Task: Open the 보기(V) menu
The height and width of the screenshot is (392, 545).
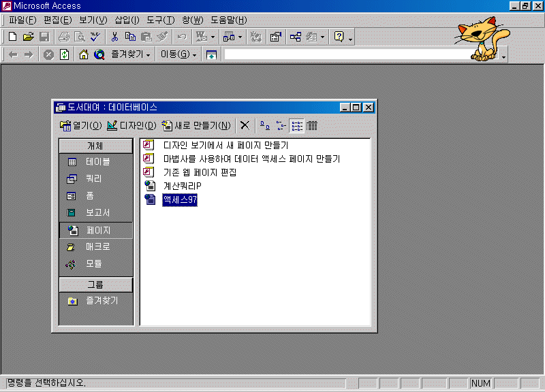Action: tap(93, 20)
